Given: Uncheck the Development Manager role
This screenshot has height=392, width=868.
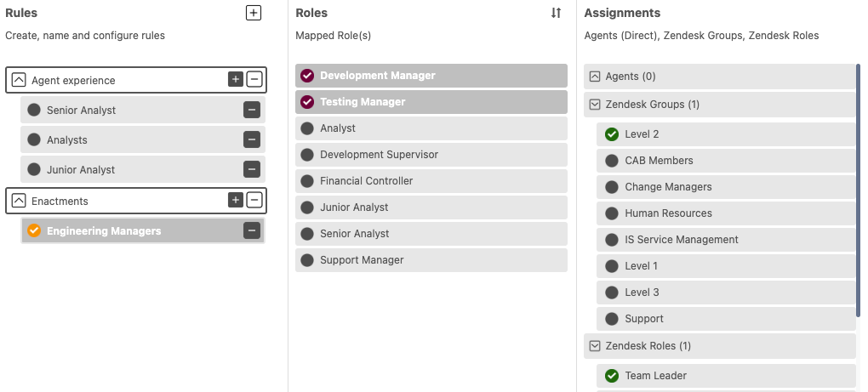Looking at the screenshot, I should [307, 76].
